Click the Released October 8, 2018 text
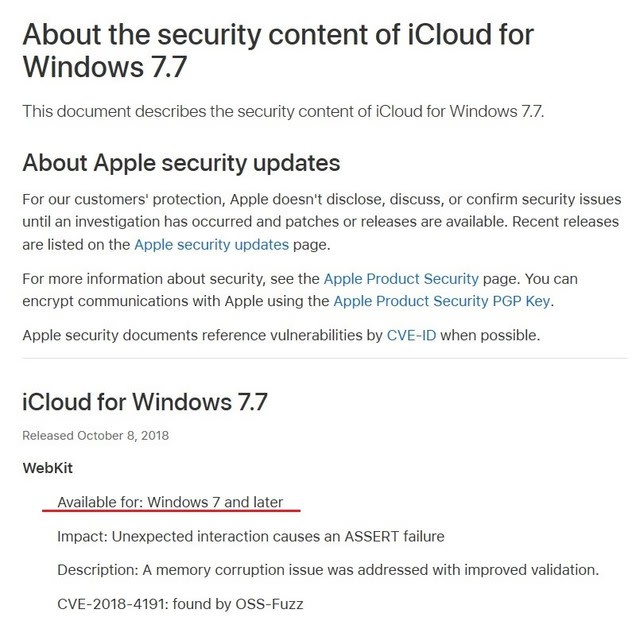The width and height of the screenshot is (640, 621). (96, 436)
